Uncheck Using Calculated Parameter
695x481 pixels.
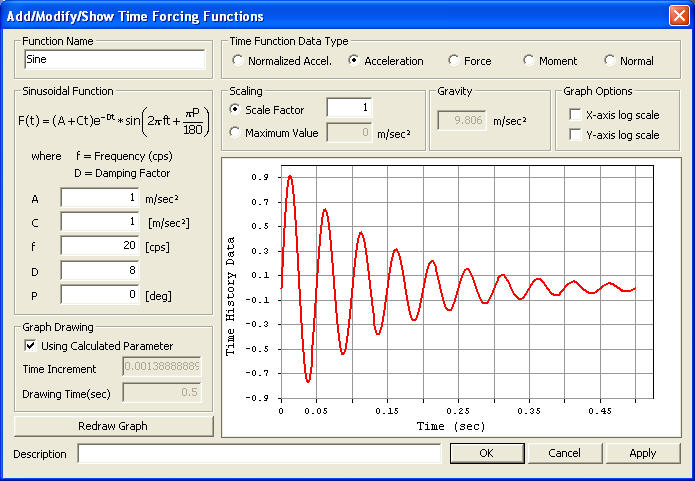[x=29, y=346]
